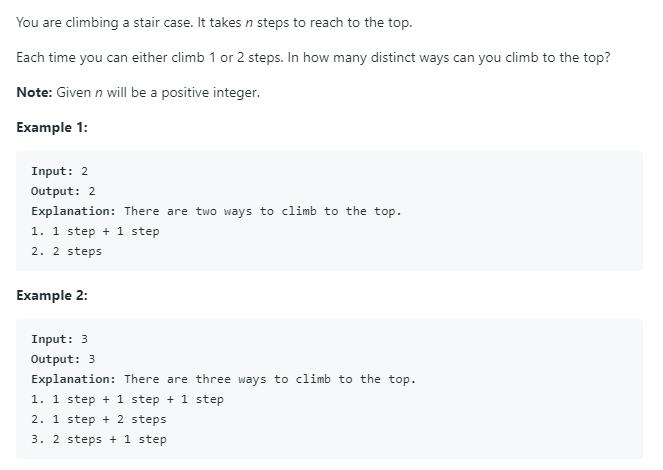Screen dimensions: 663x470
Task: Click the '1 step + 1 step + 1 step' line
Action: point(128,399)
